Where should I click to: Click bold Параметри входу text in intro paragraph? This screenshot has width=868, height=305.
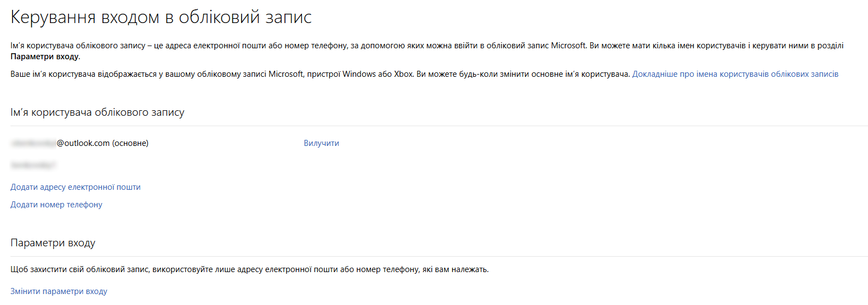pyautogui.click(x=45, y=57)
